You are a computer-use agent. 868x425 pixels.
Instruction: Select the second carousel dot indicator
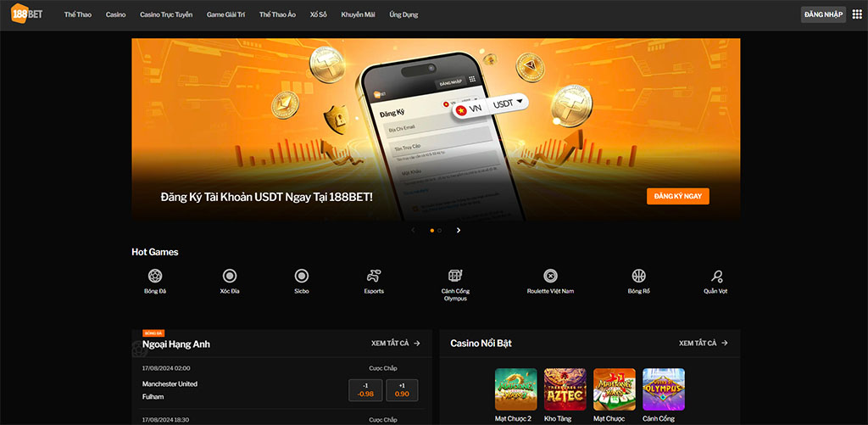coord(439,230)
